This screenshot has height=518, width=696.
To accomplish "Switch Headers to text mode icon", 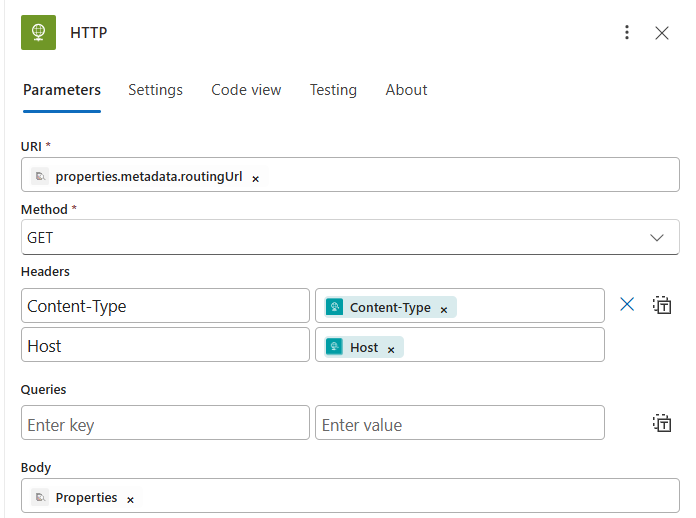I will pyautogui.click(x=662, y=305).
